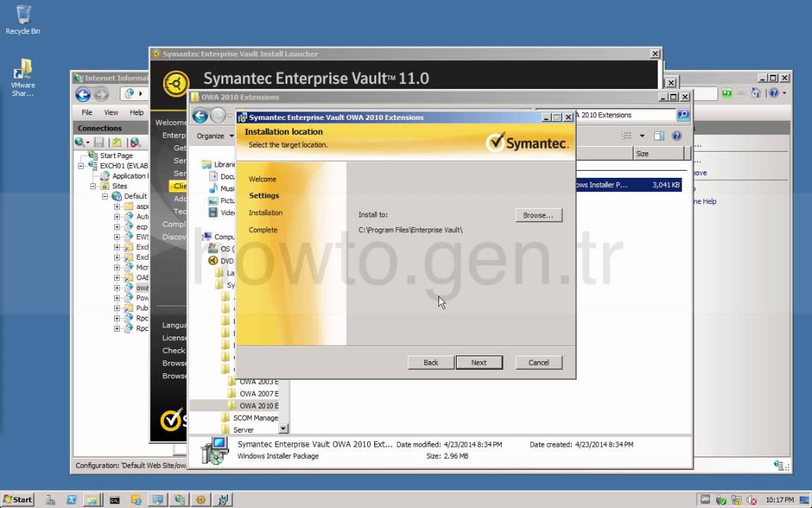Viewport: 812px width, 508px height.
Task: Click the IIS Manager forward navigation arrow
Action: [101, 95]
